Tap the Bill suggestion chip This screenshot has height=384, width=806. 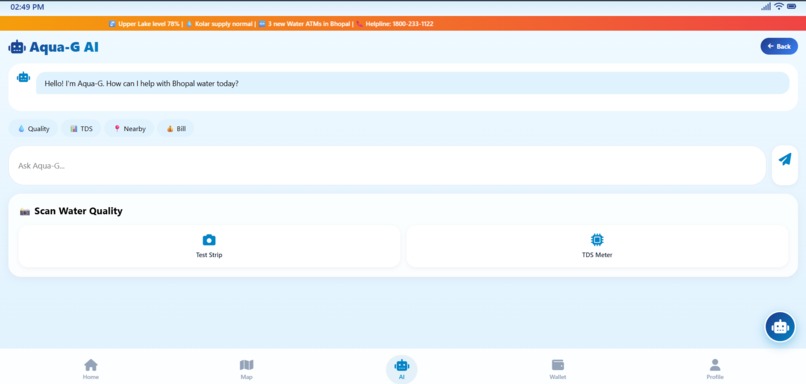(176, 129)
